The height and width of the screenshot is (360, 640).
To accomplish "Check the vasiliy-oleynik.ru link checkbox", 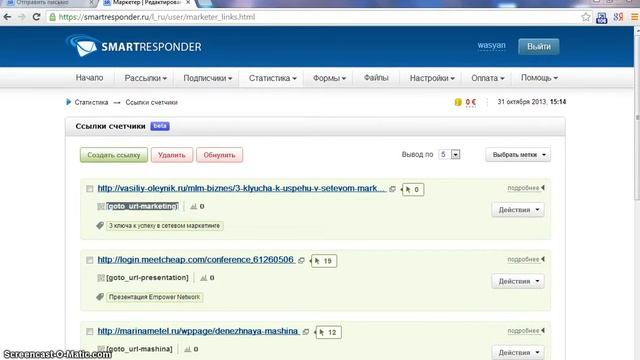I will tap(89, 189).
